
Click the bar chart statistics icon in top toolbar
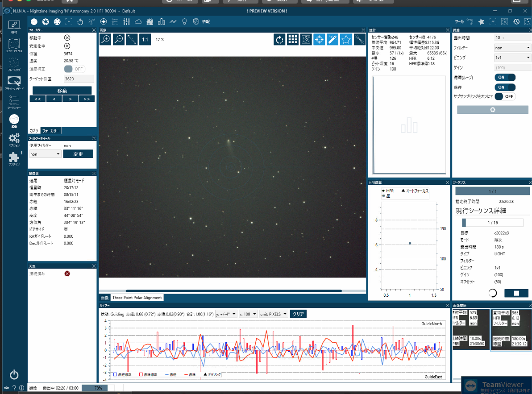[x=161, y=22]
